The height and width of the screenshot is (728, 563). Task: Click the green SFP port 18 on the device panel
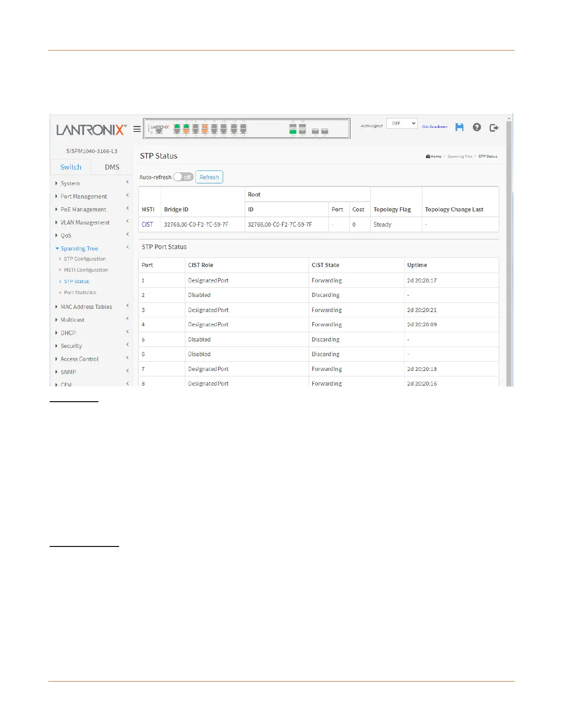pos(293,131)
